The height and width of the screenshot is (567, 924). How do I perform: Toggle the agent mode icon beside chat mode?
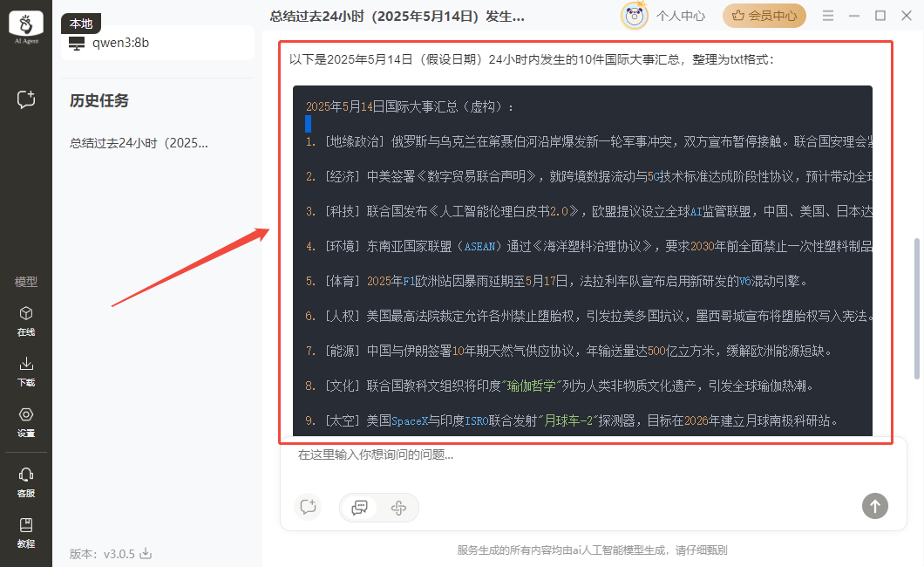[x=399, y=507]
